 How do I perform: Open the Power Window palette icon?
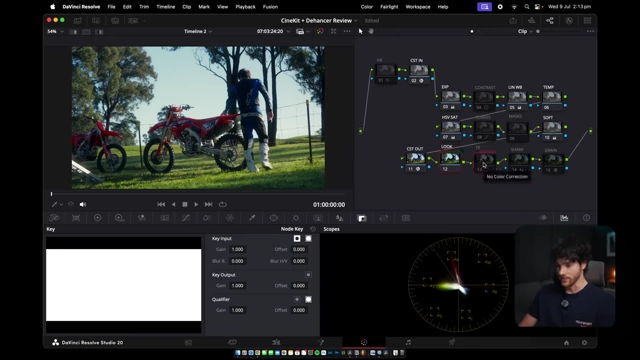click(273, 218)
